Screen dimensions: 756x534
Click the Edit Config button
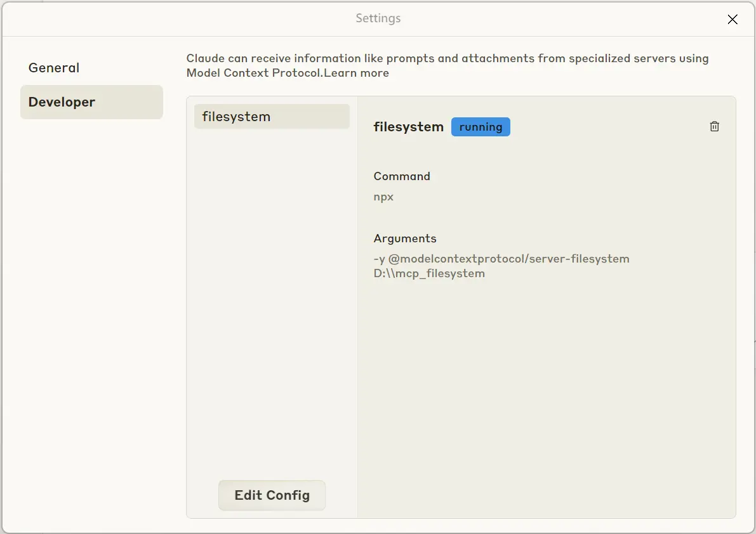(272, 495)
